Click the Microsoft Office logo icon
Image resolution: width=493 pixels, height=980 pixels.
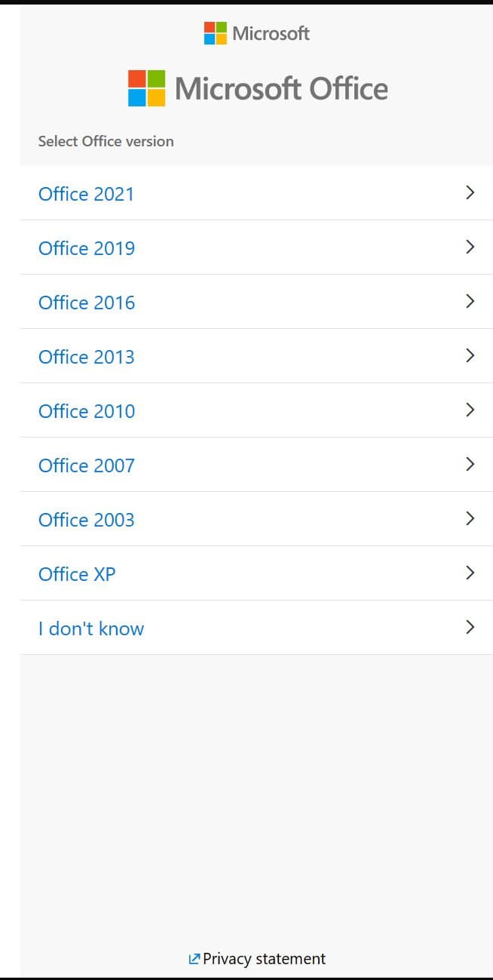[146, 88]
